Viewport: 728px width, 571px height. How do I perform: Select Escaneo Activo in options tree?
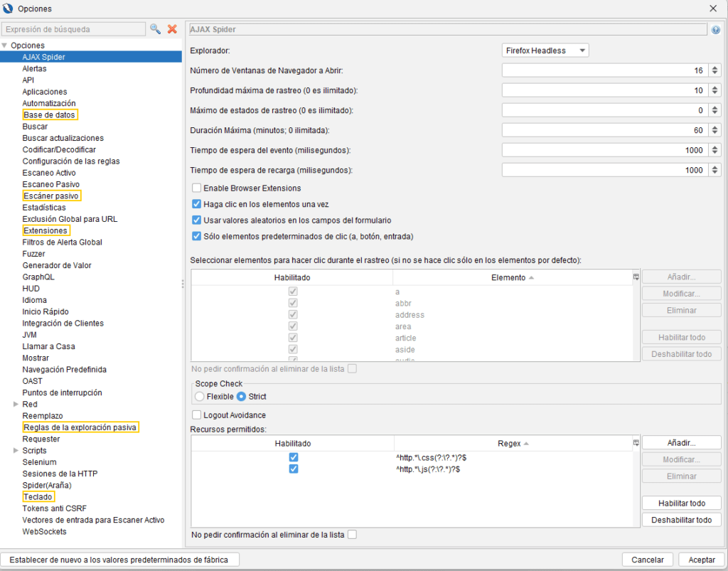pyautogui.click(x=49, y=173)
